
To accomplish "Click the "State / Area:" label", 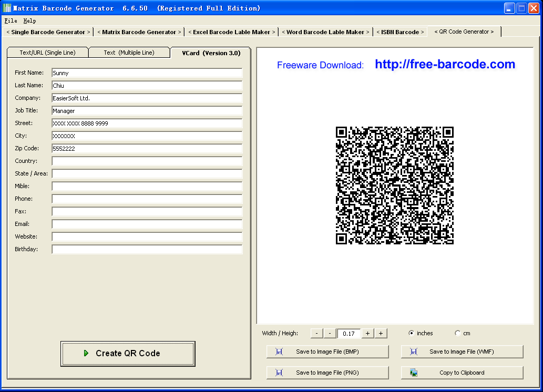I will coord(31,173).
